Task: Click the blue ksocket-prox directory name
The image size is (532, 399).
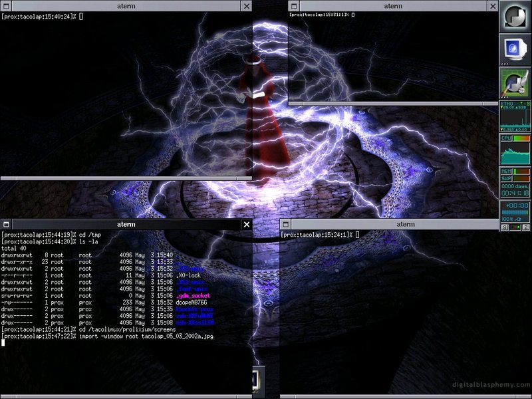Action: [x=195, y=309]
